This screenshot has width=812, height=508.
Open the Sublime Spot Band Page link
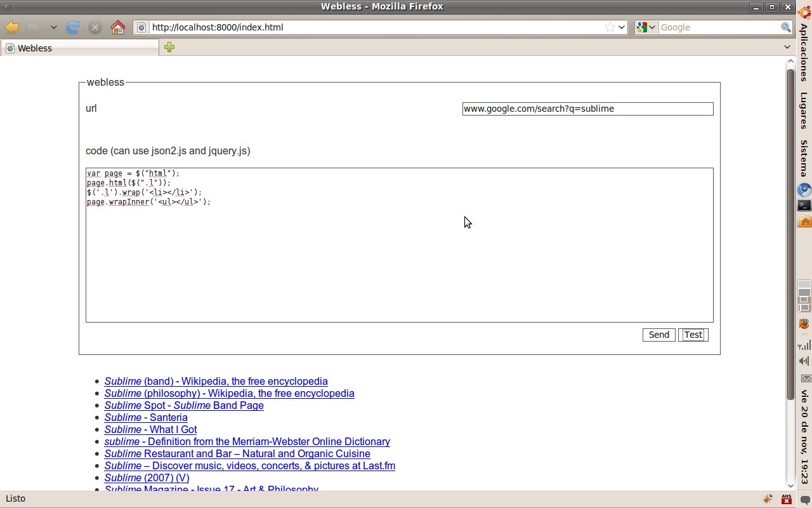184,405
